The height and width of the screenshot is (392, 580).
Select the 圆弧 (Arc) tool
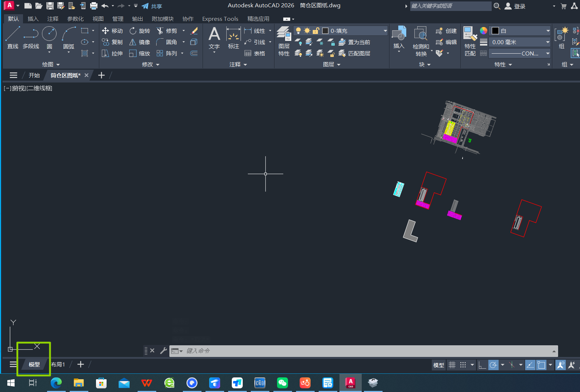point(69,38)
